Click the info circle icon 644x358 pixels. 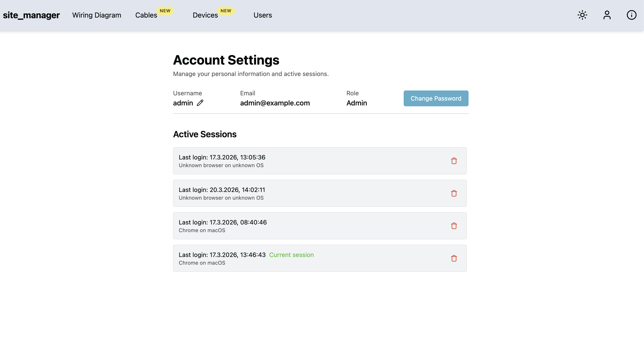pyautogui.click(x=631, y=15)
